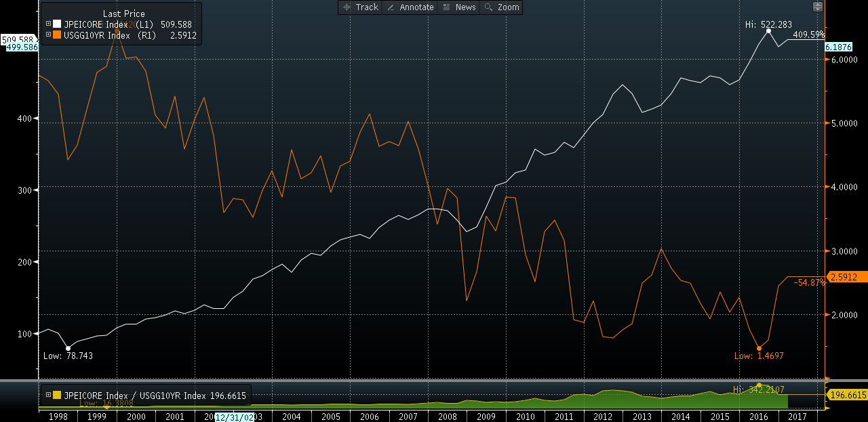Click year 2006 on the time axis
The width and height of the screenshot is (868, 422).
pos(370,417)
